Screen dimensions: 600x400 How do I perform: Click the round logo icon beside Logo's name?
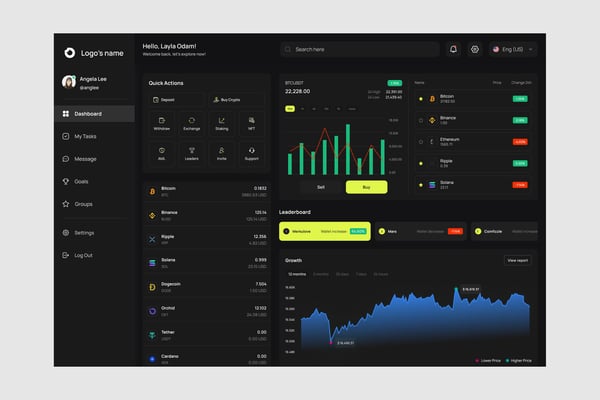[70, 53]
